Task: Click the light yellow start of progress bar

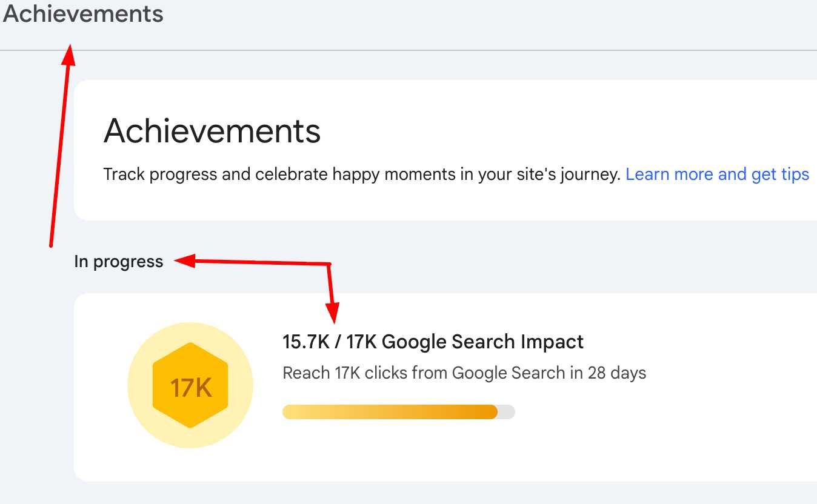Action: point(292,412)
